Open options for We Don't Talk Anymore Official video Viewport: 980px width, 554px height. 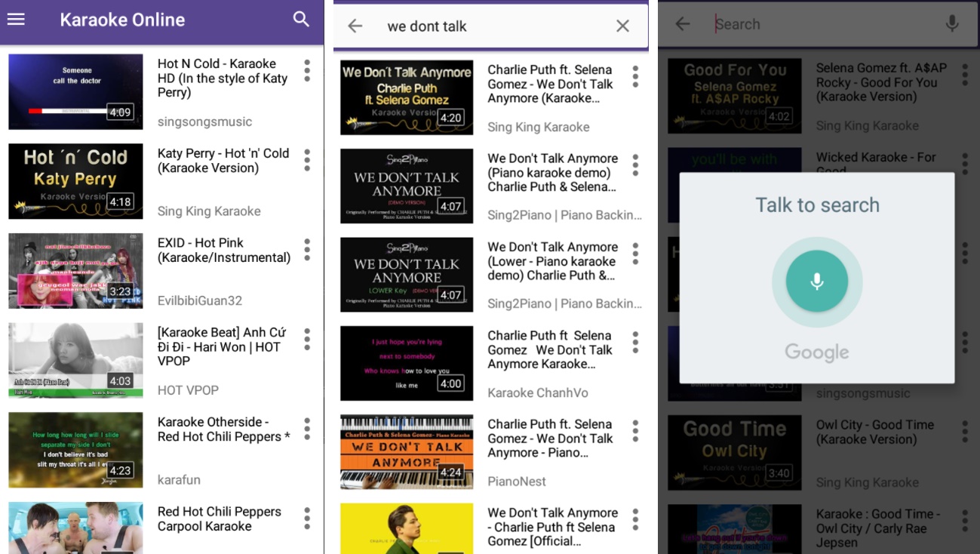pyautogui.click(x=635, y=519)
